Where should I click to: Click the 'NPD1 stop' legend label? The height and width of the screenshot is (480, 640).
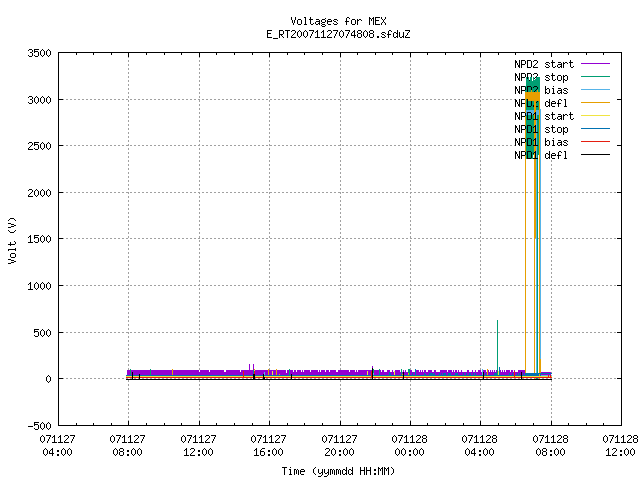[541, 129]
